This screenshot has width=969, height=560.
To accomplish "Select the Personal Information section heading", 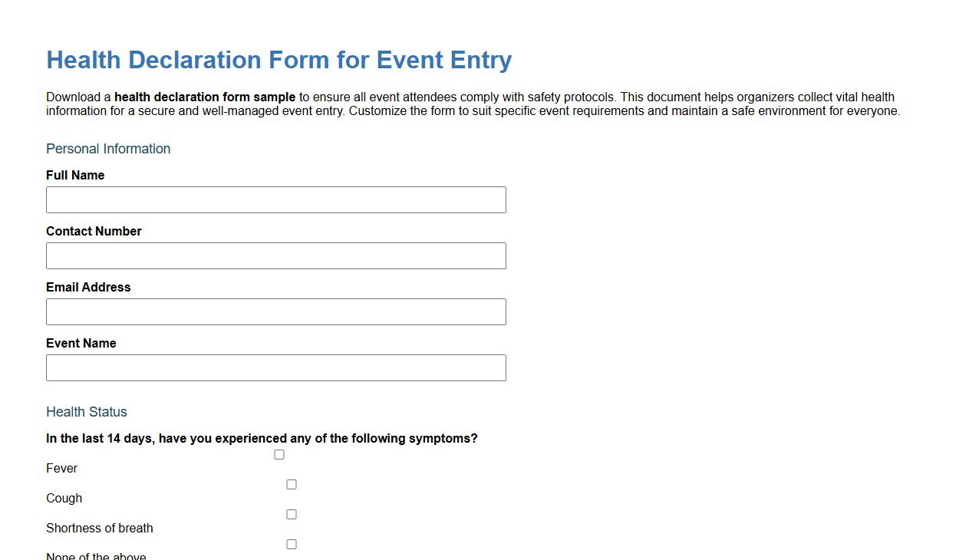I will 108,149.
